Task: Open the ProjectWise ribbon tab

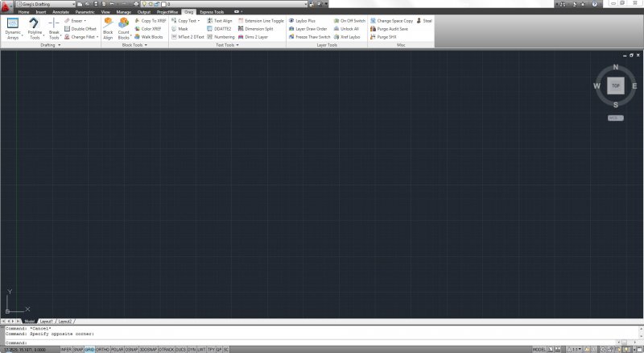Action: (x=167, y=12)
